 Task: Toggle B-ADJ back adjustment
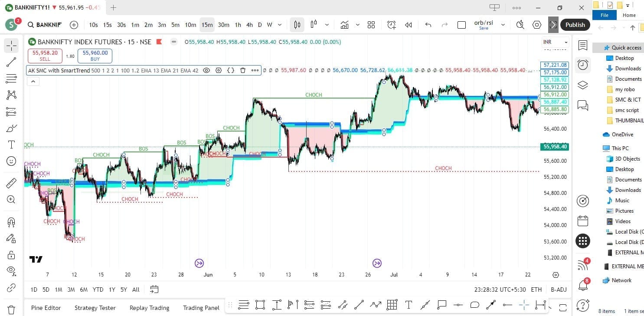click(x=559, y=290)
